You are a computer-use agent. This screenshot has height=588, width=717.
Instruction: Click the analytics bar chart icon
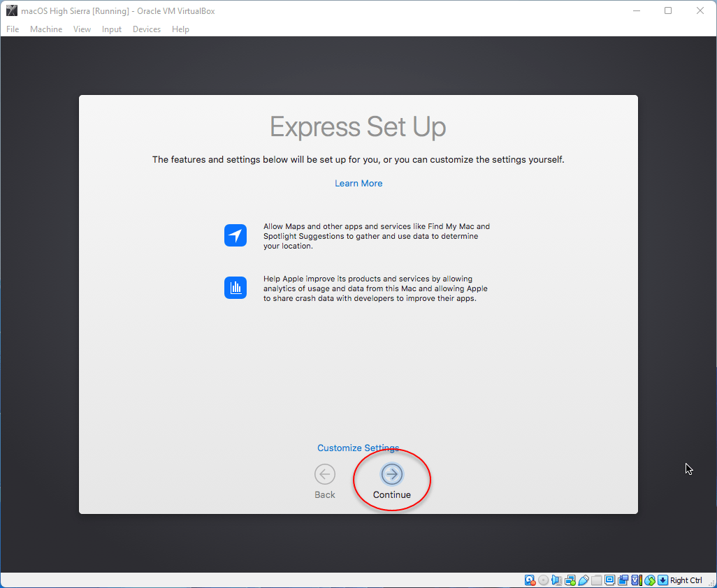tap(236, 288)
